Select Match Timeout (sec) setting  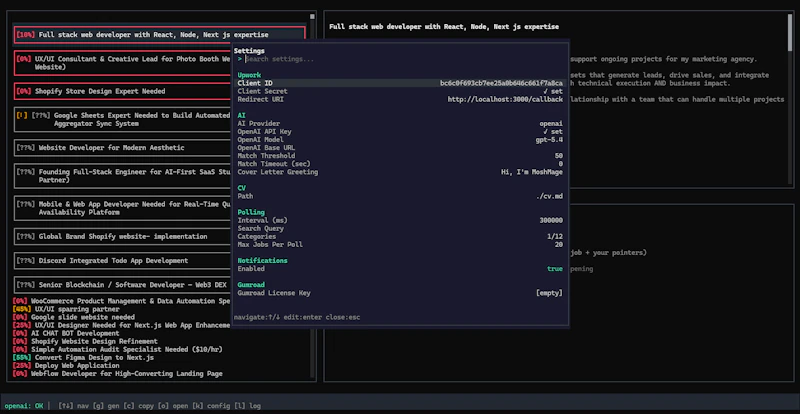pyautogui.click(x=400, y=164)
